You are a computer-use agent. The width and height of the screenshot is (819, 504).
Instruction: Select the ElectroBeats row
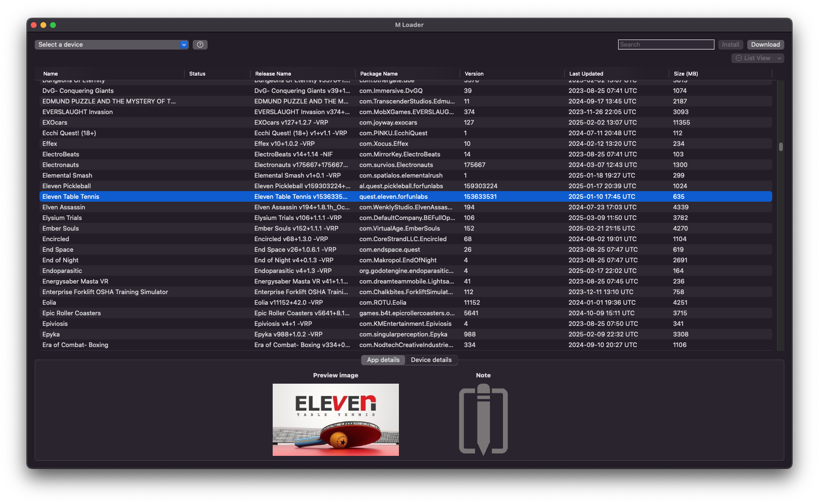406,155
